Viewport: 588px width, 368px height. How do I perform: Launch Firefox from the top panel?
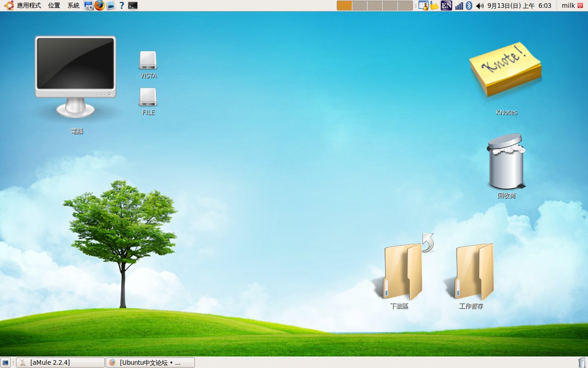coord(100,6)
